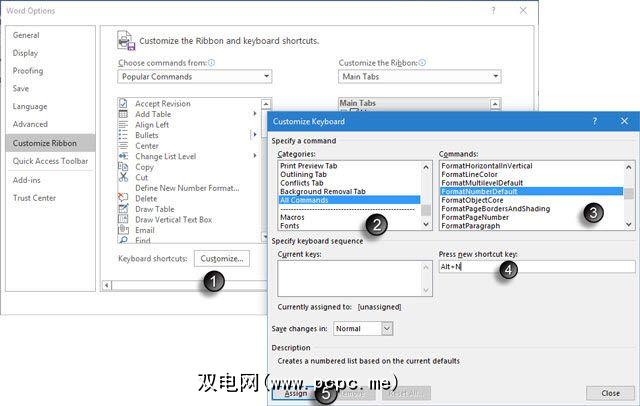Click info icon beside Customize the Ribbon

(422, 62)
